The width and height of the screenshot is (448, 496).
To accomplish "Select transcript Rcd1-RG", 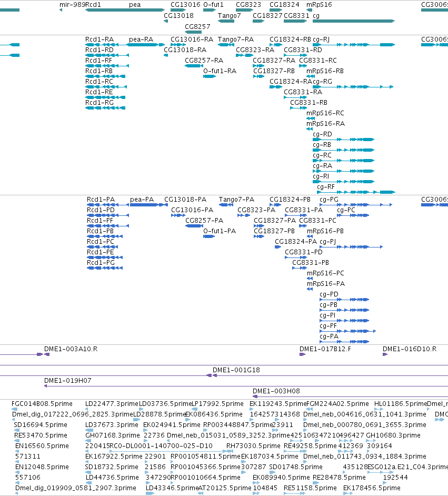I will 99,103.
